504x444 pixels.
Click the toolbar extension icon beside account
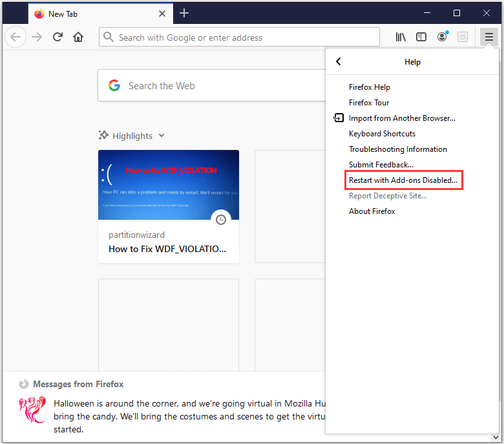[463, 37]
